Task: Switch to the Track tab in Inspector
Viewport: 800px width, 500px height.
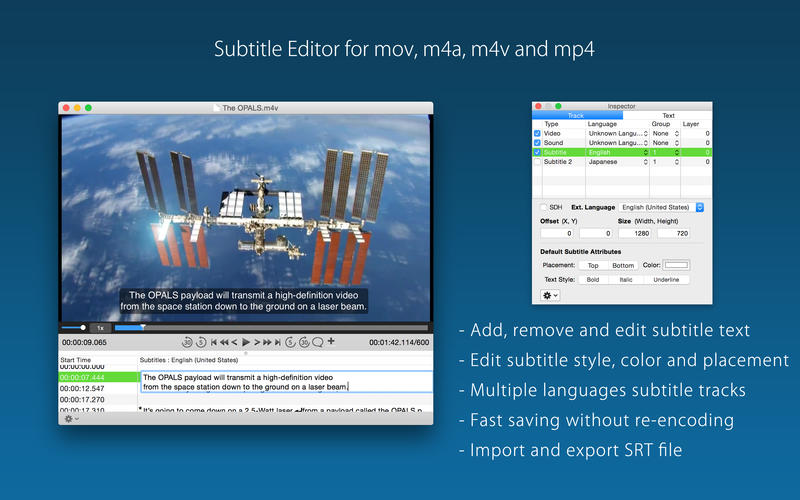Action: tap(577, 115)
